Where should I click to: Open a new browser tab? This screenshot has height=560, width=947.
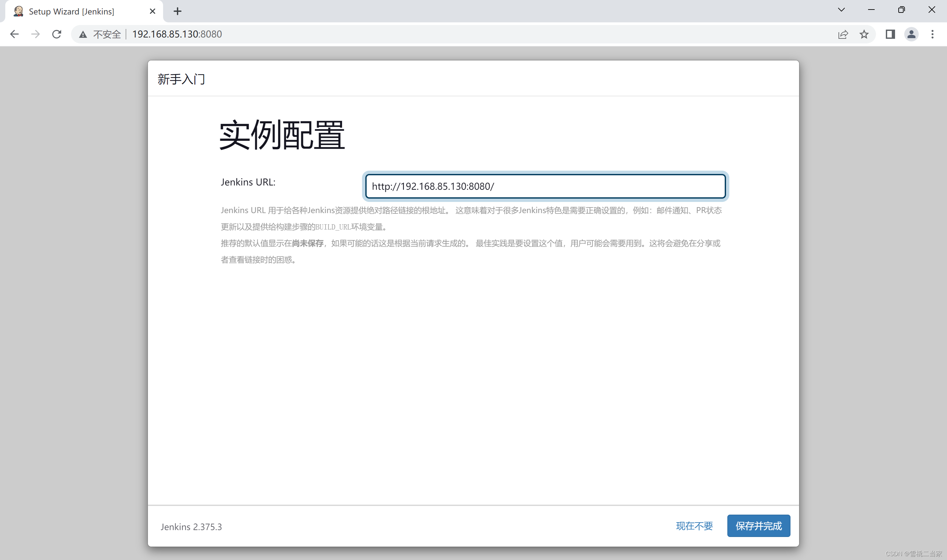point(177,11)
